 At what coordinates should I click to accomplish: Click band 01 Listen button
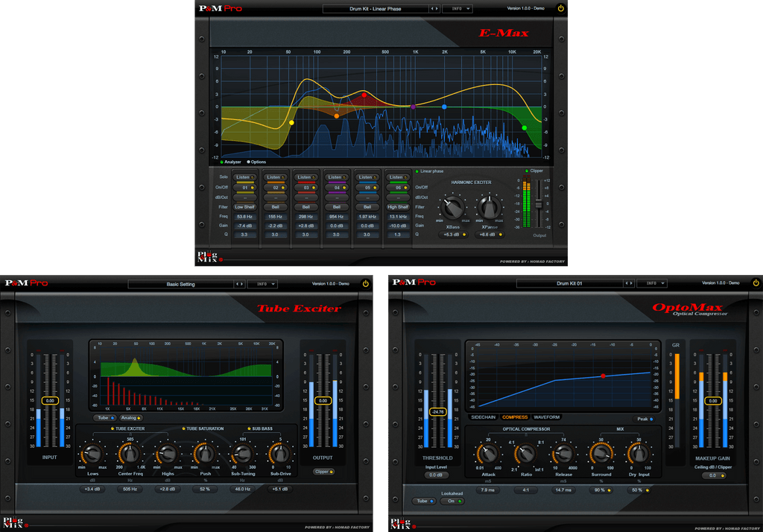click(x=245, y=177)
